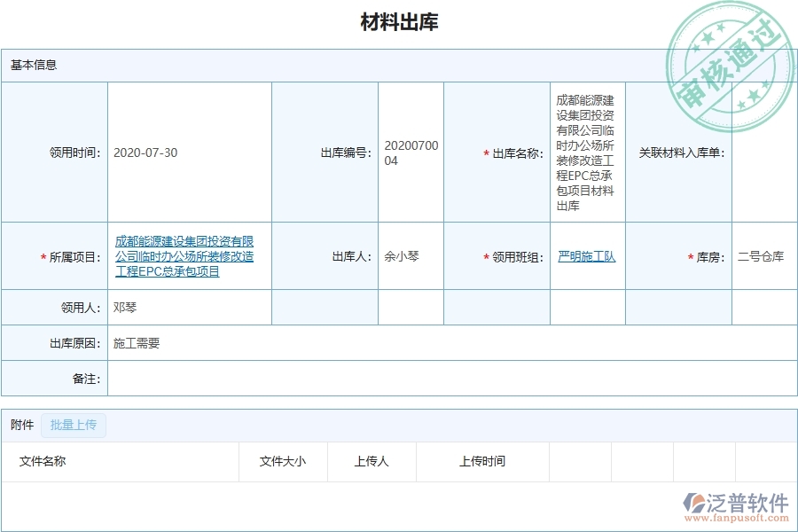Select the 附件 attachments section label

coord(21,425)
